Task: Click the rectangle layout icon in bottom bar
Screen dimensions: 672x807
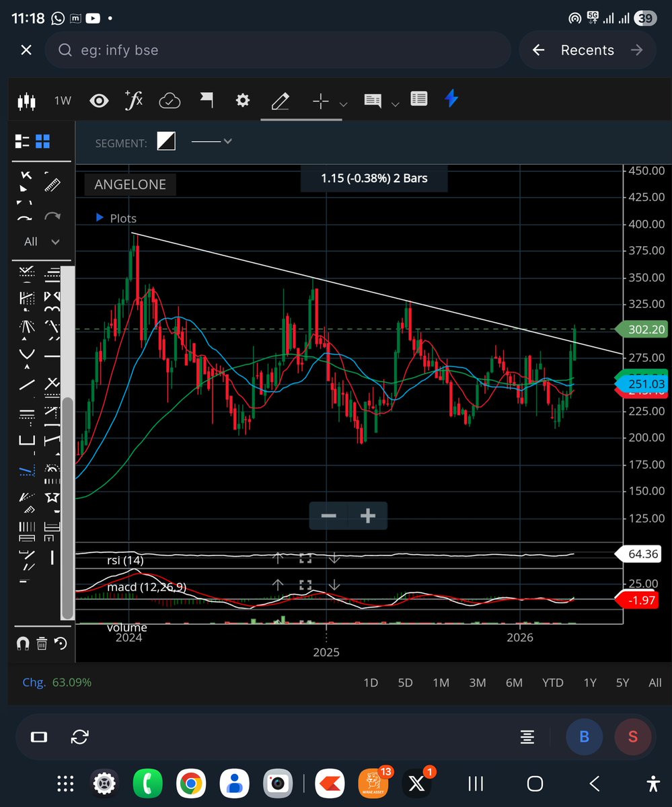Action: pyautogui.click(x=39, y=736)
